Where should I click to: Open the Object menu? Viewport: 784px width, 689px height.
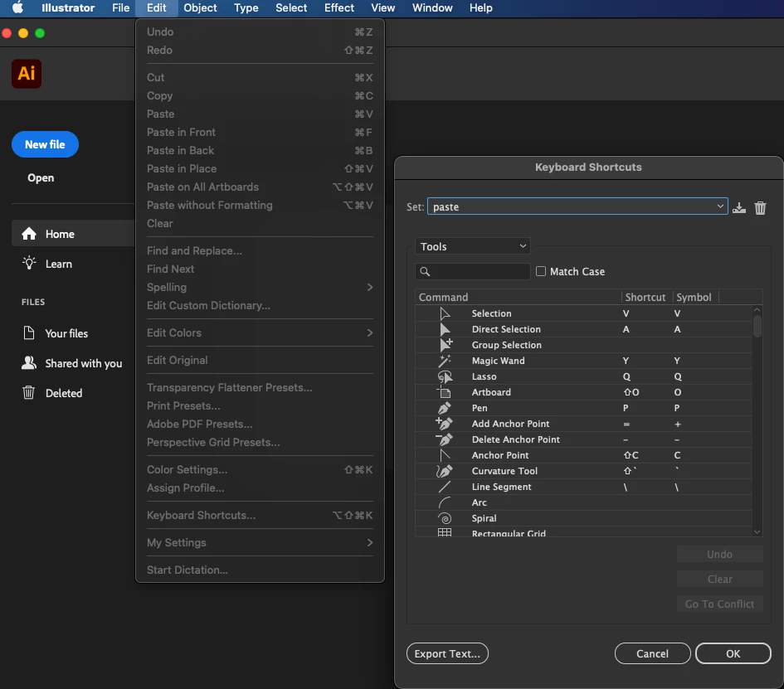click(200, 8)
